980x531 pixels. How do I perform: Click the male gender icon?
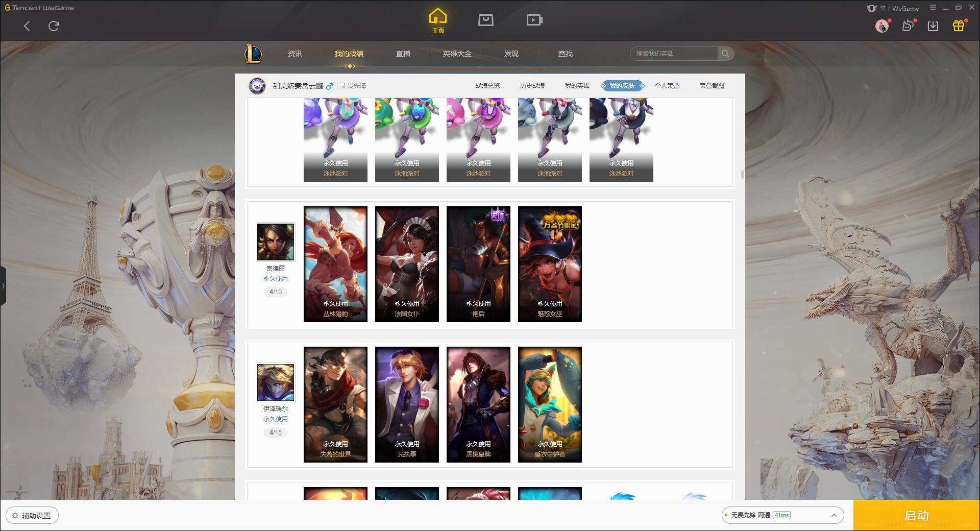(330, 86)
